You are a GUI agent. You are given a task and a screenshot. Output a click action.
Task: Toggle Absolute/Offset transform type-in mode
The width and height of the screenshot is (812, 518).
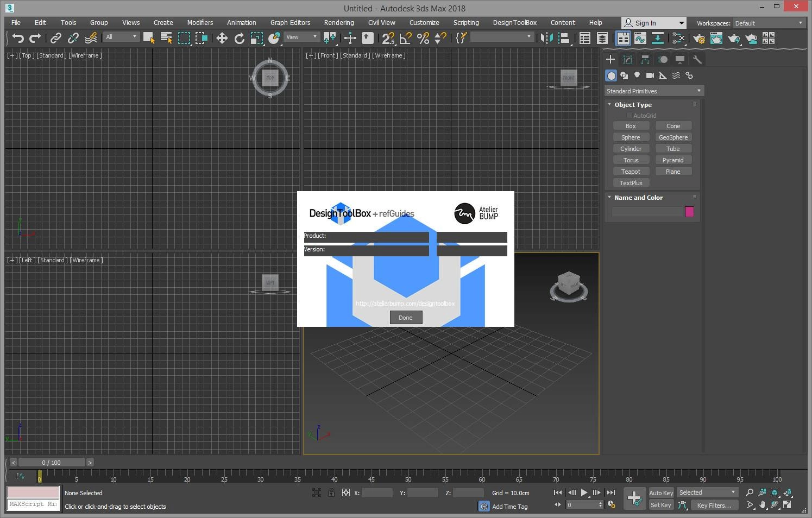(x=345, y=492)
